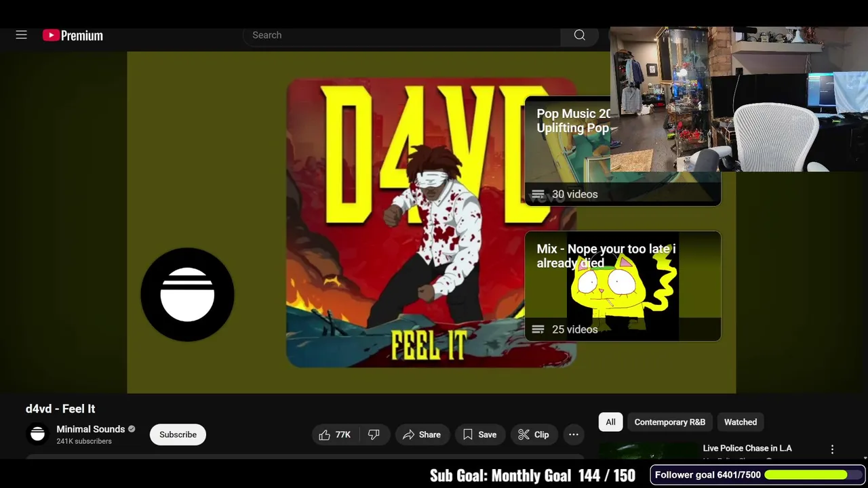Like the video with 77K likes
This screenshot has width=868, height=488.
coord(336,434)
